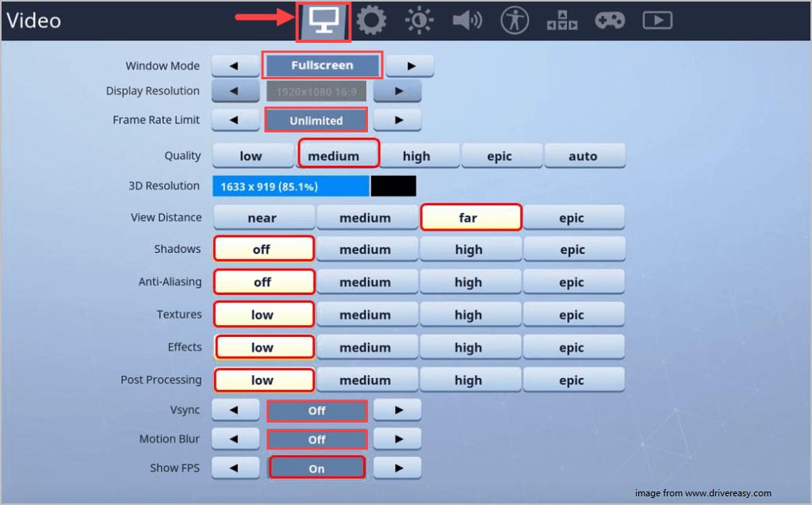Screen dimensions: 812x505
Task: Set Effects to high
Action: (470, 347)
